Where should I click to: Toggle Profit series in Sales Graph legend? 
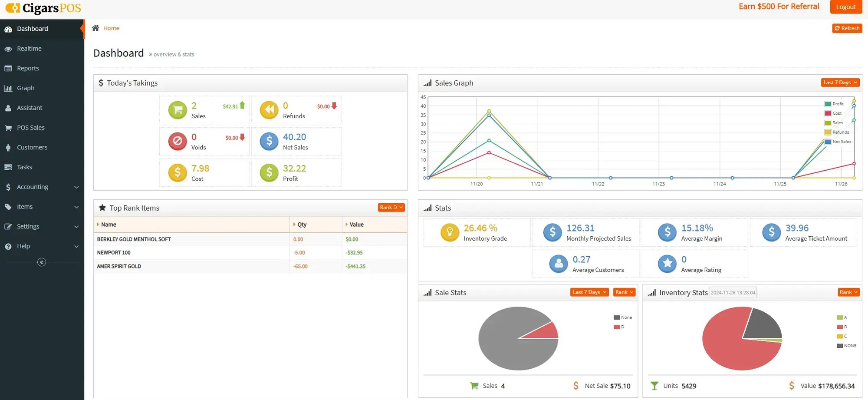834,104
